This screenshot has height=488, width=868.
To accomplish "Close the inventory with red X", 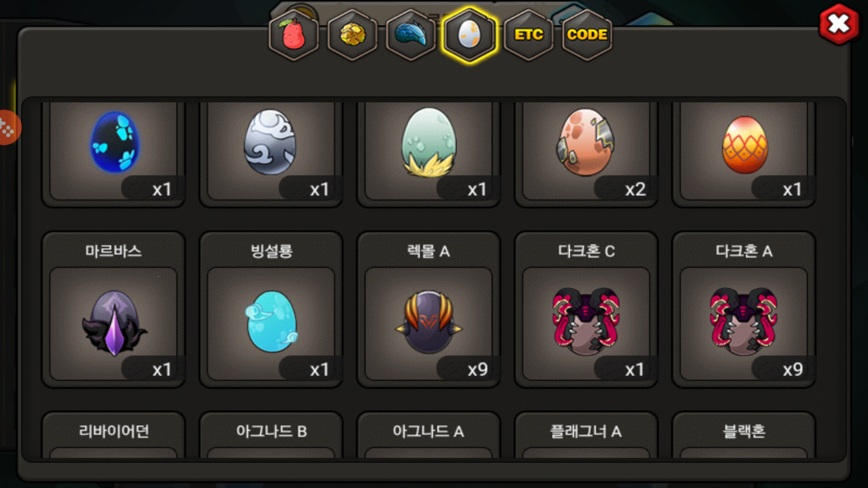I will click(839, 24).
